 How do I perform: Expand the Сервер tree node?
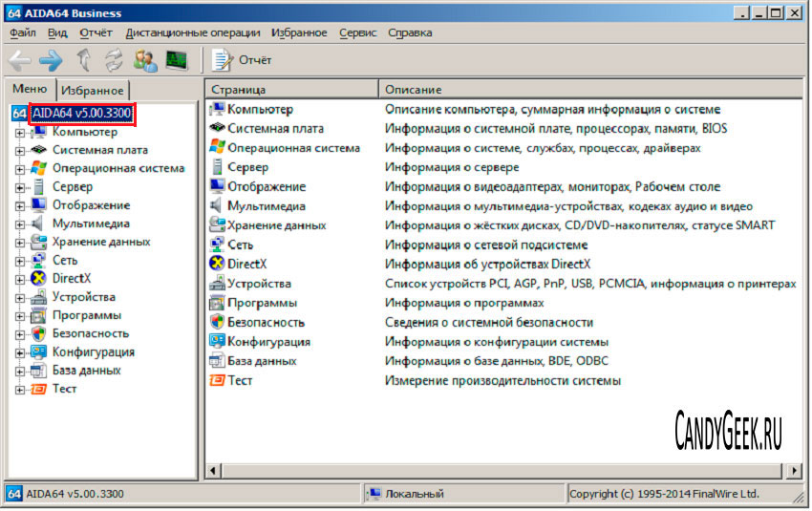[x=20, y=188]
